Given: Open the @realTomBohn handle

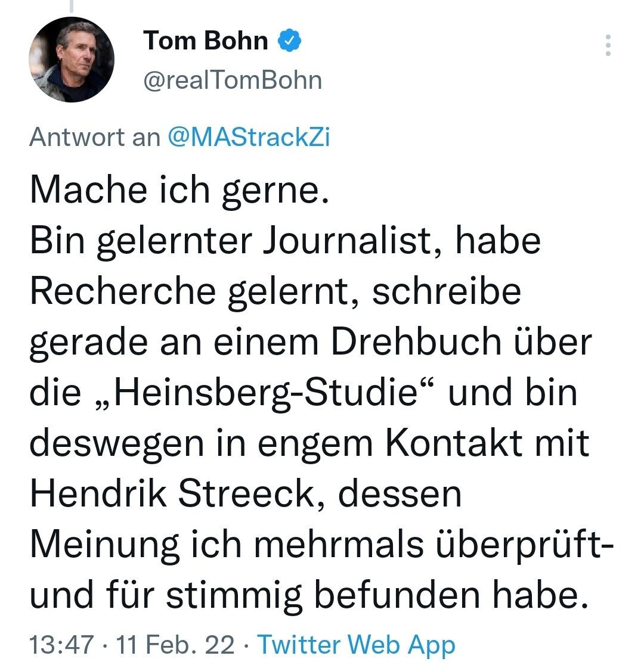Looking at the screenshot, I should [x=233, y=80].
